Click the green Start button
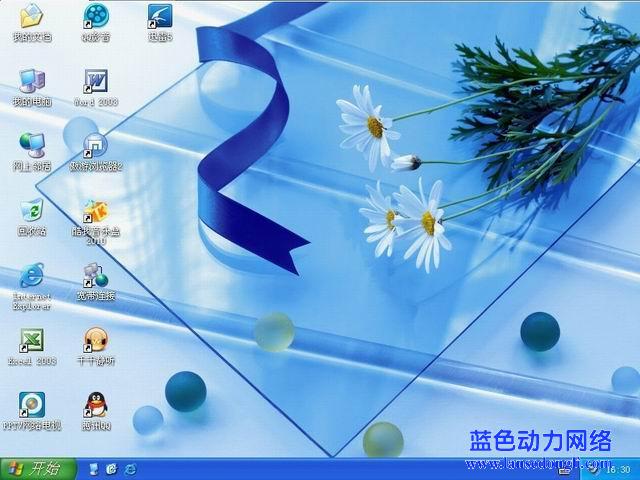640x480 pixels. click(38, 469)
